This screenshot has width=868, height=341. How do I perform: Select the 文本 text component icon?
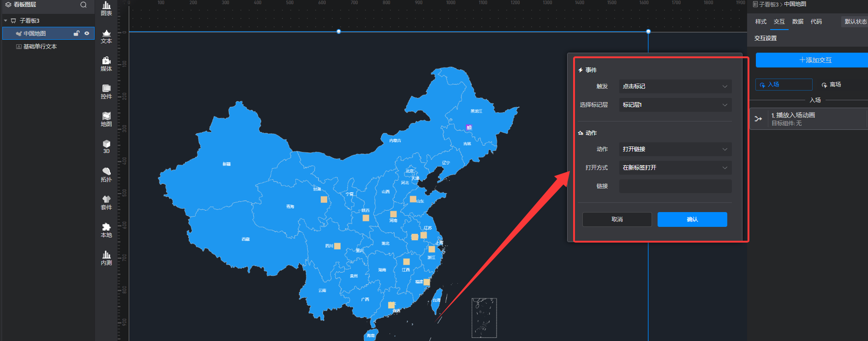(106, 36)
